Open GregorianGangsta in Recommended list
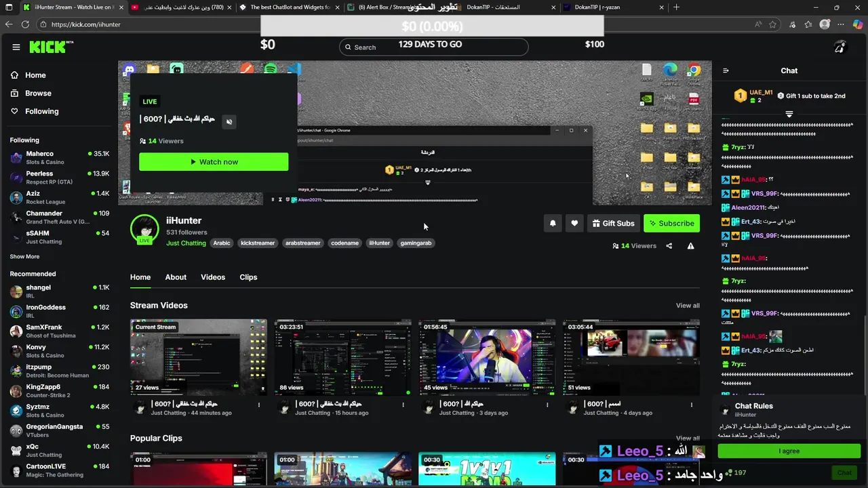 [60, 430]
